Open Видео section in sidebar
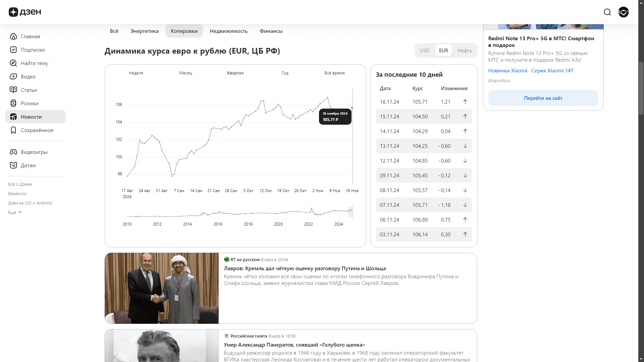The width and height of the screenshot is (644, 362). click(x=28, y=77)
